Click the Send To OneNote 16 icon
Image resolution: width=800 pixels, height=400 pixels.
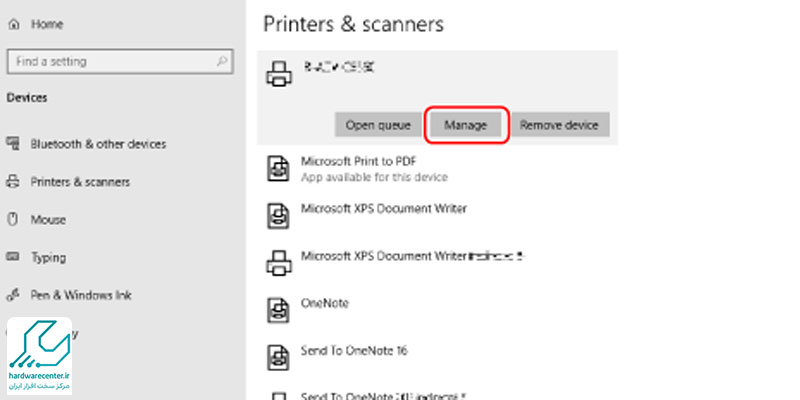[279, 358]
